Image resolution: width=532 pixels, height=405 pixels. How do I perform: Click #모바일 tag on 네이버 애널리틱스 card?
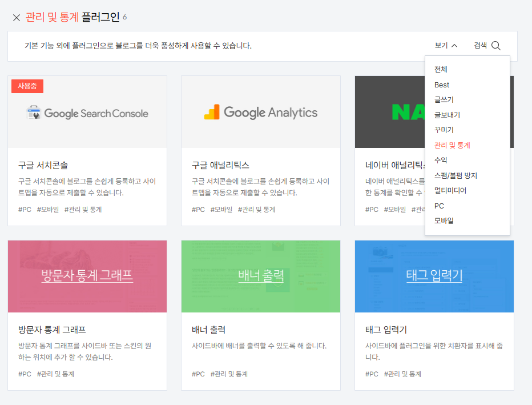tap(395, 210)
